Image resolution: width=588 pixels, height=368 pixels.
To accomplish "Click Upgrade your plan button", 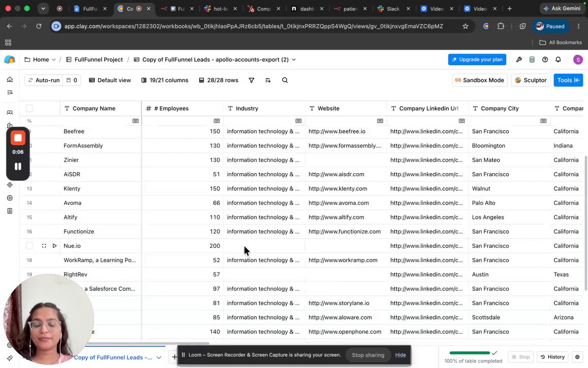I will [x=477, y=60].
